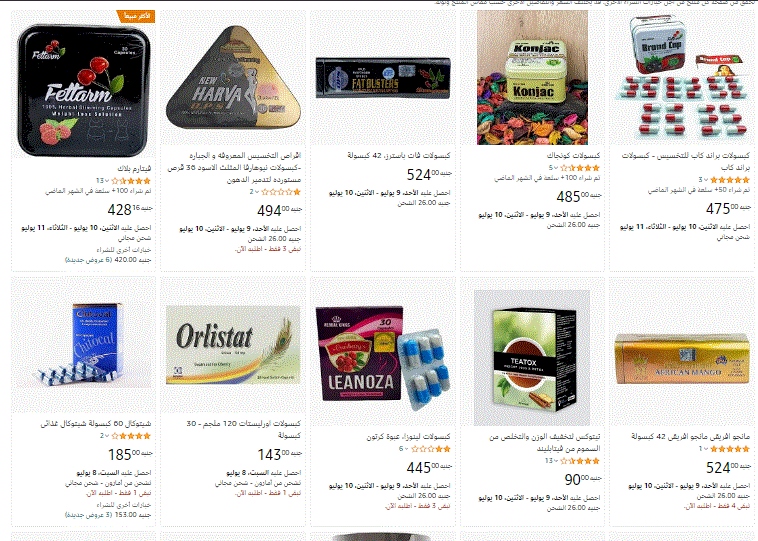Open the green Konjac tin product image
The height and width of the screenshot is (541, 758).
[x=532, y=77]
